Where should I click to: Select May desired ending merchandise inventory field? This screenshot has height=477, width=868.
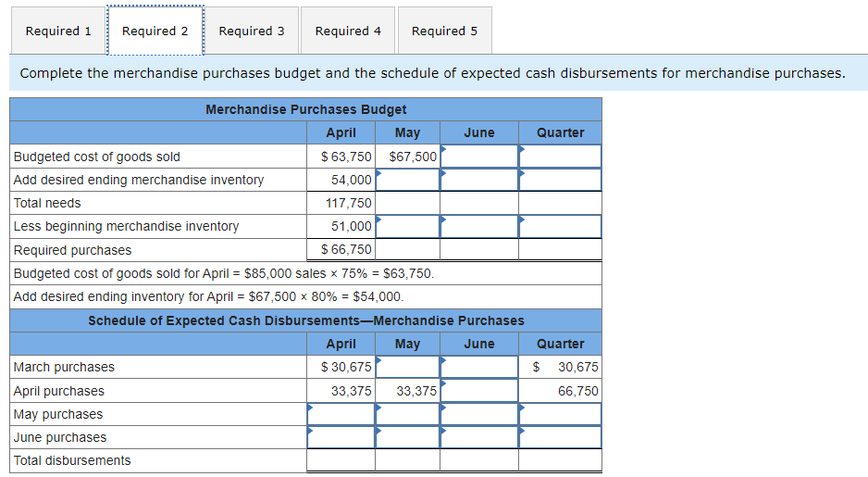[x=407, y=180]
